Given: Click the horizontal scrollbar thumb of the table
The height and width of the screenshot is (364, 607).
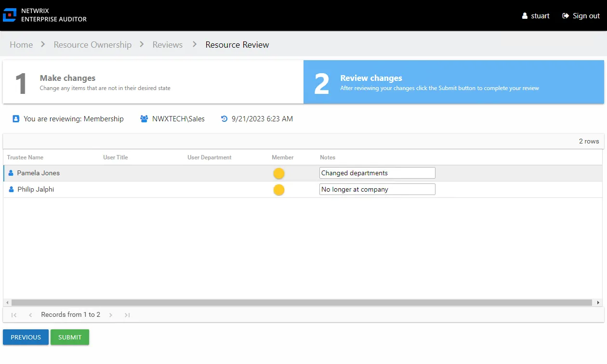Looking at the screenshot, I should (x=302, y=302).
